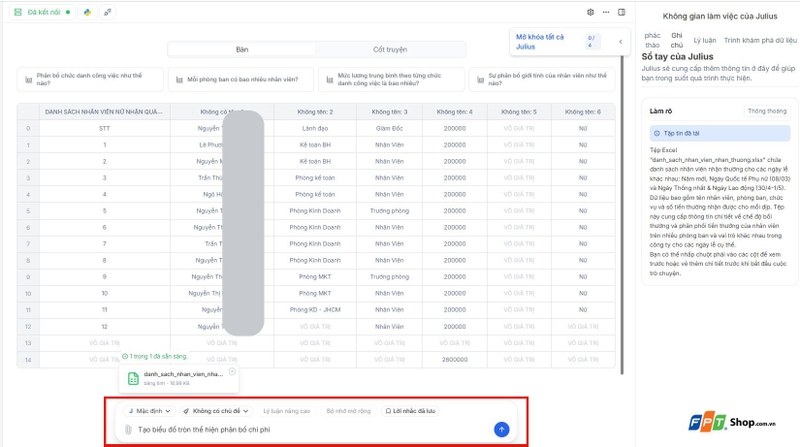The width and height of the screenshot is (800, 447).
Task: Select suggestion about 'Mức lương trung bình theo từng chức danh'
Action: [391, 79]
